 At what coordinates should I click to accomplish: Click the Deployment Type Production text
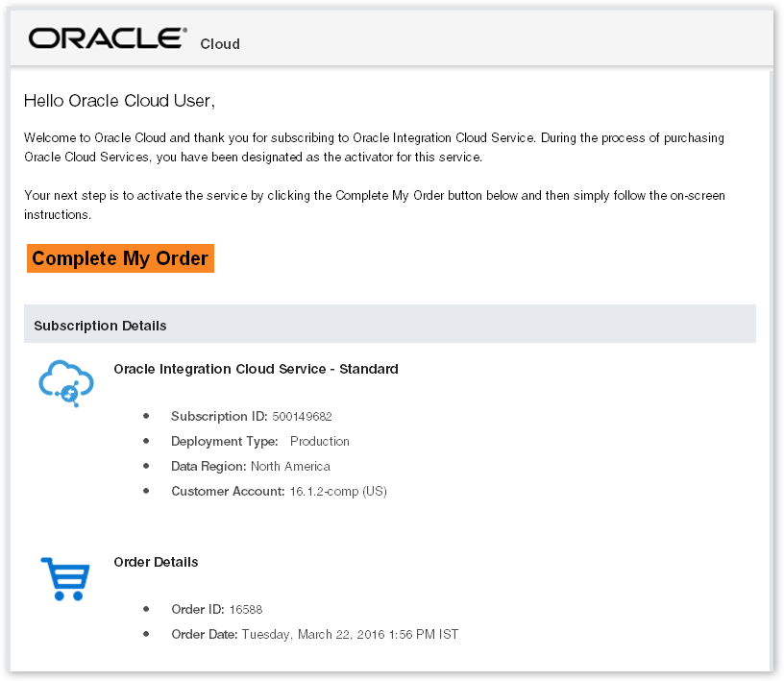tap(319, 441)
